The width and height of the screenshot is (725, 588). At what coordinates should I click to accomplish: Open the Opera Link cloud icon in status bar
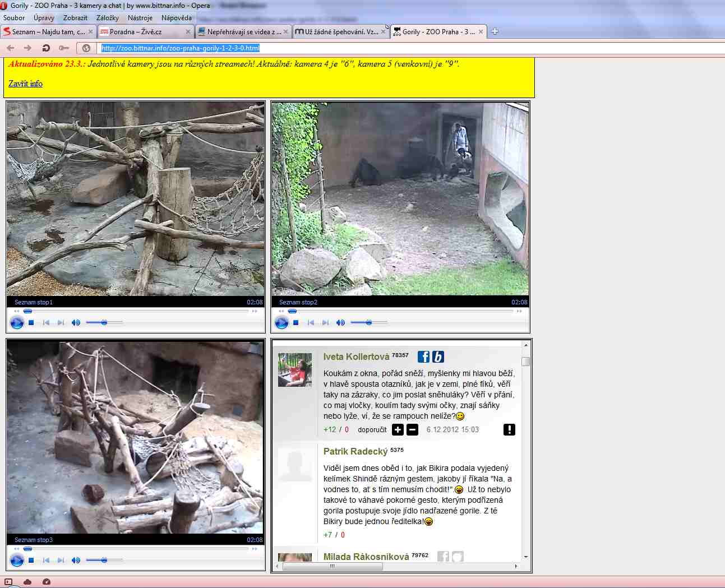(27, 582)
